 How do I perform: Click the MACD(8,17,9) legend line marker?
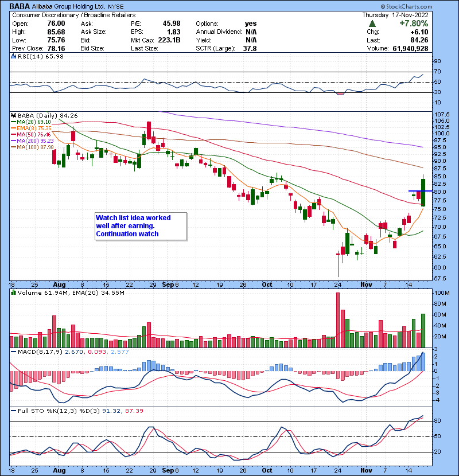coord(13,352)
